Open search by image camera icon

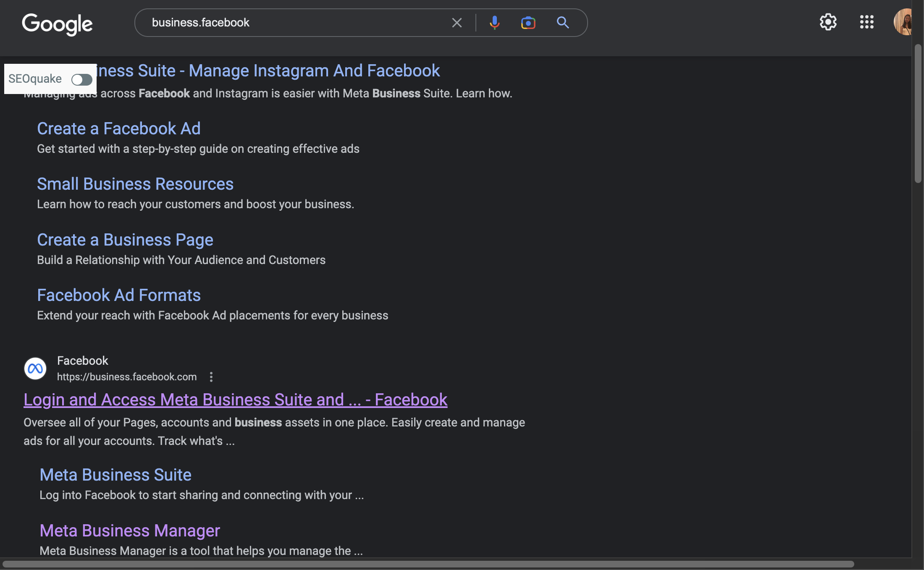click(x=528, y=23)
